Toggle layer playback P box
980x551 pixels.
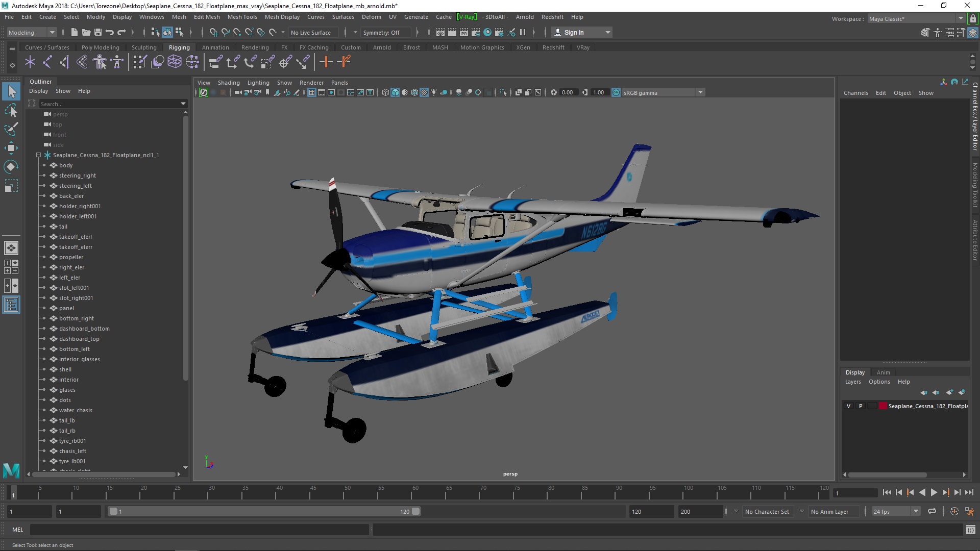pos(861,406)
